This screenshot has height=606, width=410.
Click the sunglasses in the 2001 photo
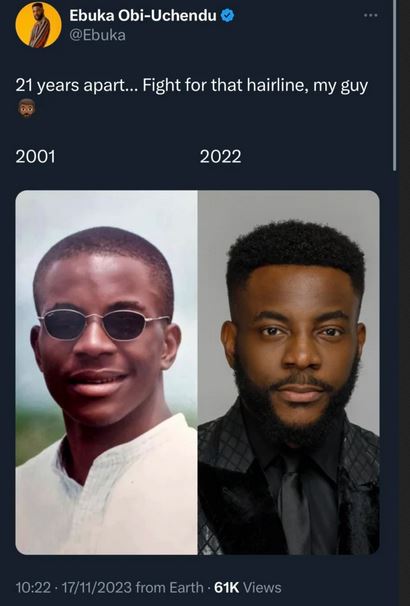104,323
